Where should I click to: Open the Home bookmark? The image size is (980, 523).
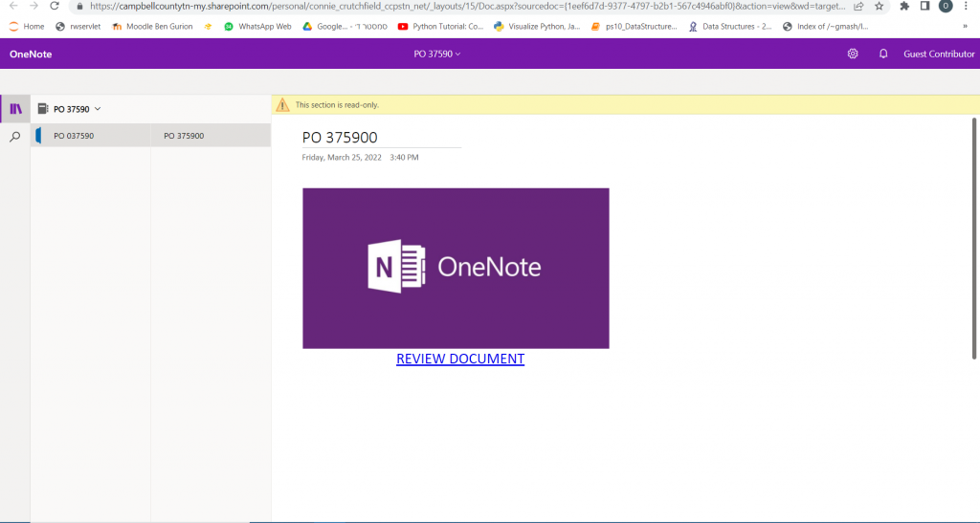pyautogui.click(x=26, y=26)
